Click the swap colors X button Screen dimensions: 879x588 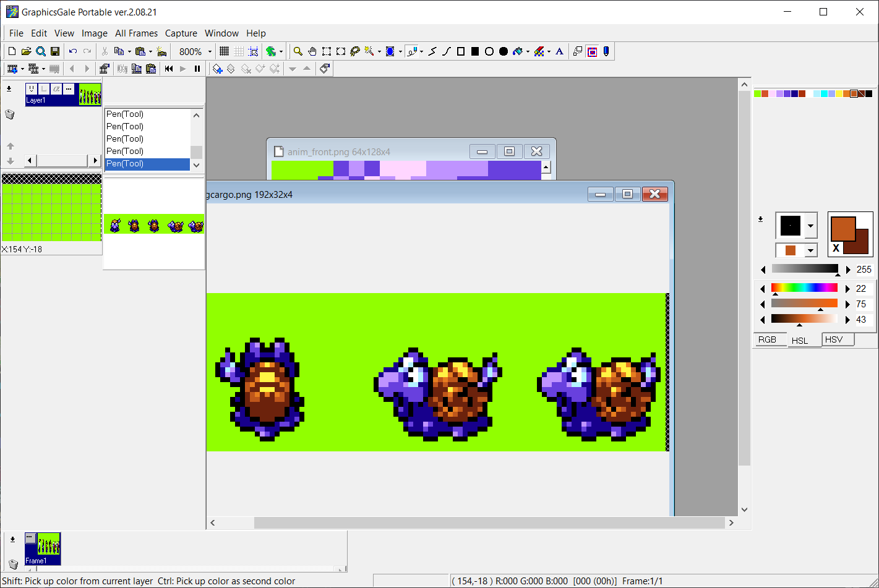tap(836, 248)
